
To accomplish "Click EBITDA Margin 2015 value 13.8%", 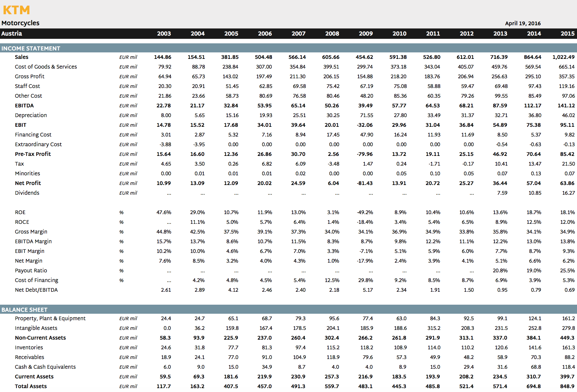I will pyautogui.click(x=568, y=241).
